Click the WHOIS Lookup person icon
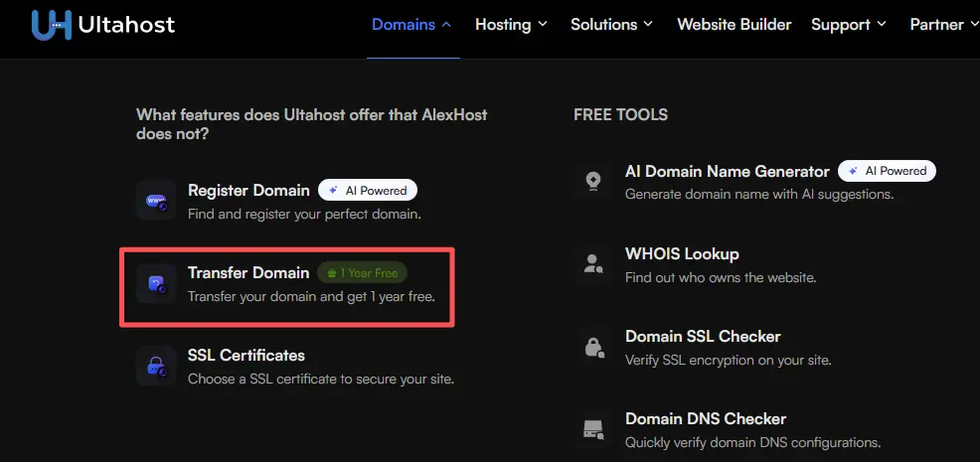This screenshot has width=980, height=462. [593, 264]
